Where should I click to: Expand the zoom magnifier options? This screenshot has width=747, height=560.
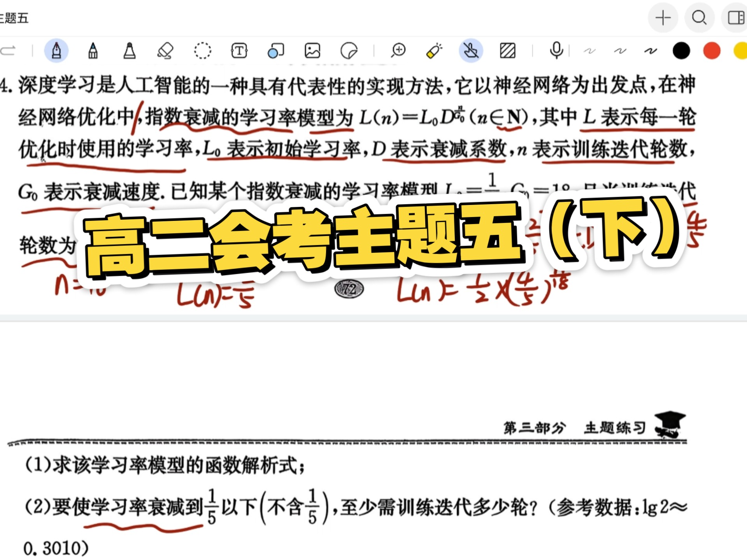pyautogui.click(x=398, y=50)
